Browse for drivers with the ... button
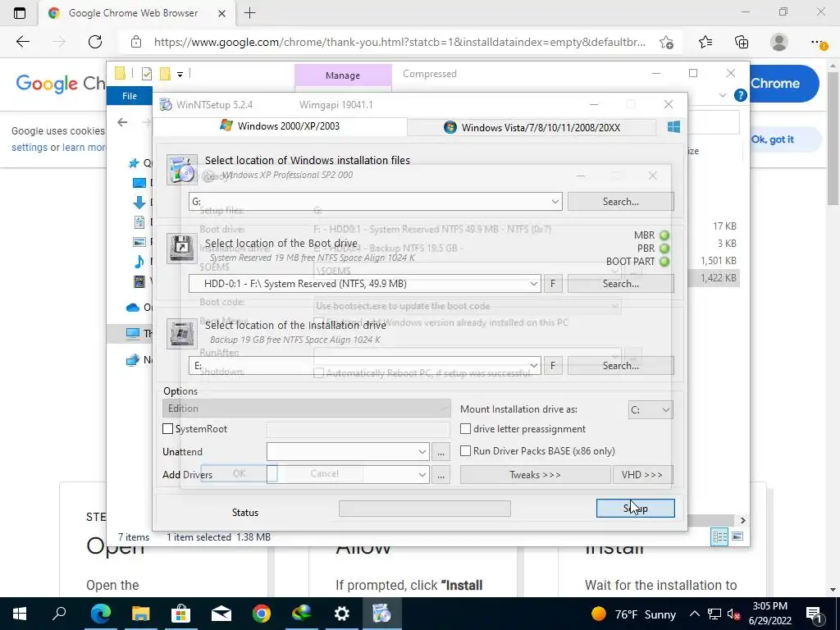This screenshot has height=630, width=840. click(441, 475)
